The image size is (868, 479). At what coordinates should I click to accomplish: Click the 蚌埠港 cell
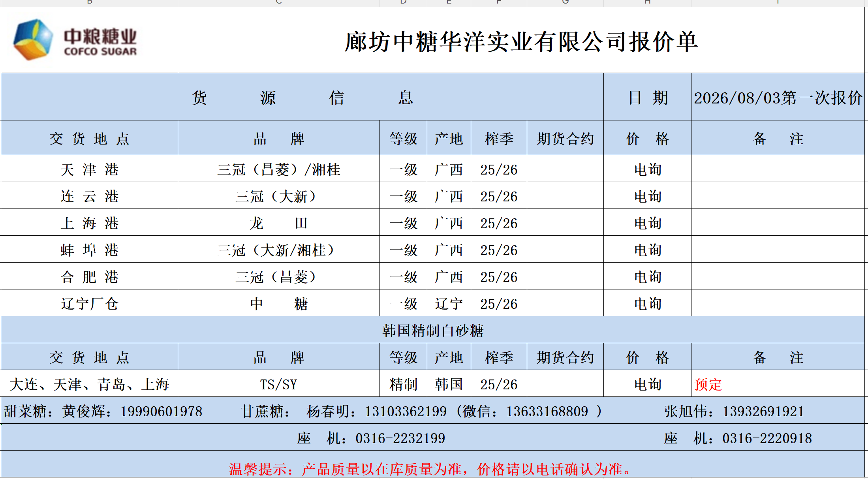[89, 250]
